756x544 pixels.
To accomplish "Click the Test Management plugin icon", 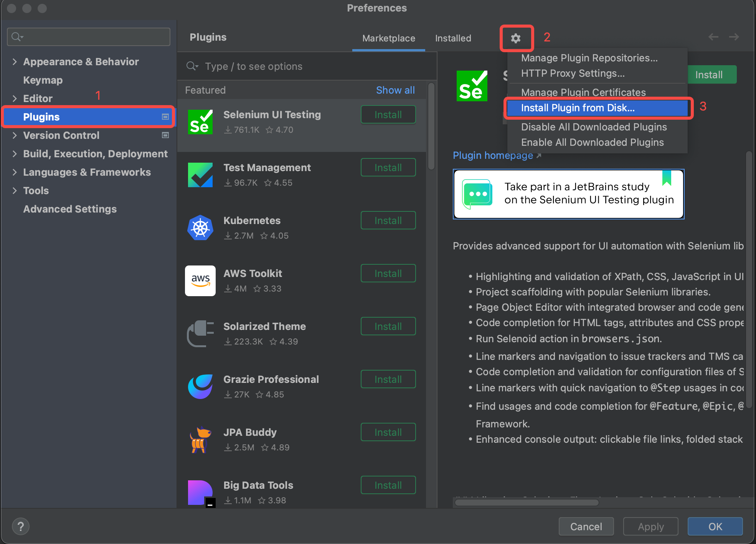I will point(200,175).
